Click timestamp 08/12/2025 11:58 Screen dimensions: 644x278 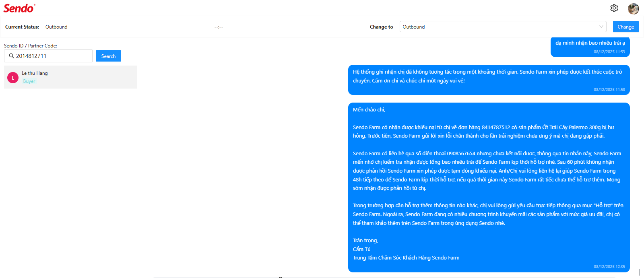click(609, 89)
